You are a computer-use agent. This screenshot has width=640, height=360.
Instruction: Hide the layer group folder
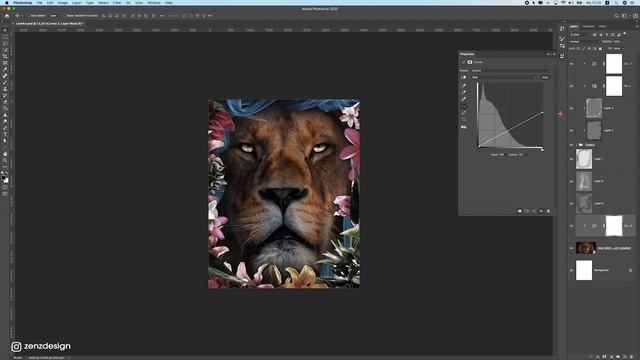571,145
